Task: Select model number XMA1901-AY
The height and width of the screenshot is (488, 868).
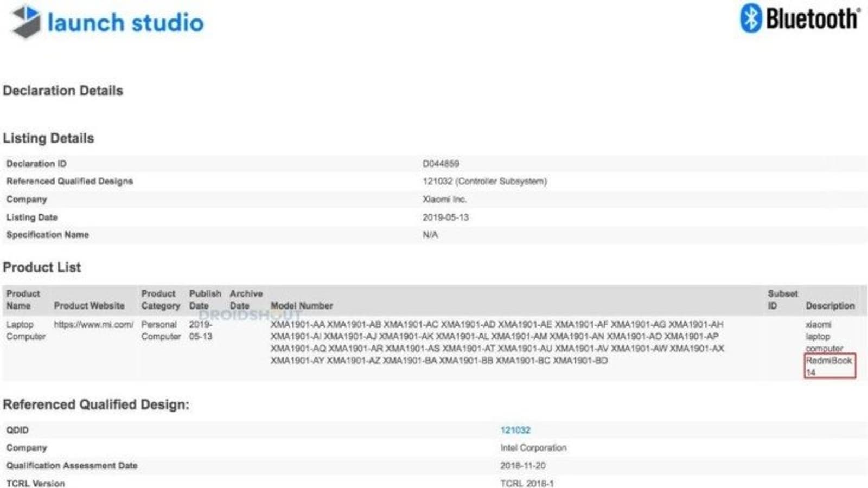Action: click(297, 361)
